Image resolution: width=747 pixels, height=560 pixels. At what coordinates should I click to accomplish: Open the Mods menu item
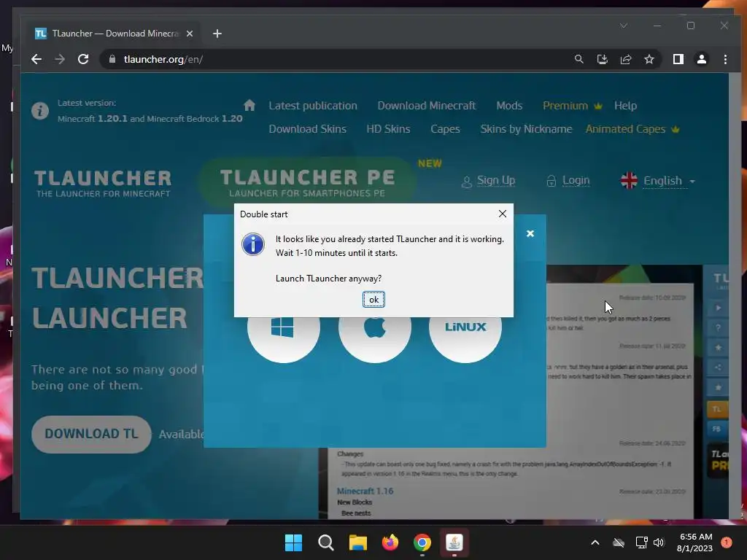[509, 106]
